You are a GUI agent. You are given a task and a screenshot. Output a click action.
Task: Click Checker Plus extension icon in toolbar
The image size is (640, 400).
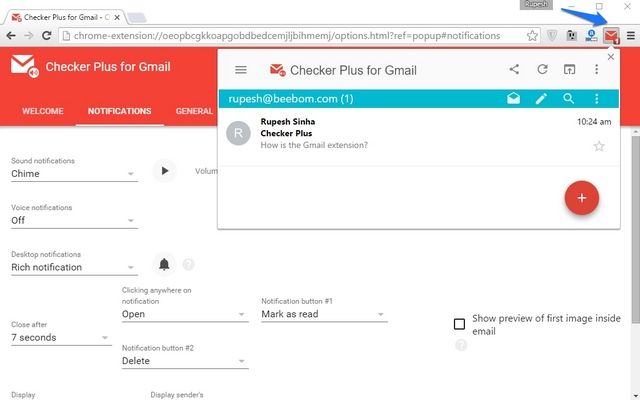click(611, 36)
